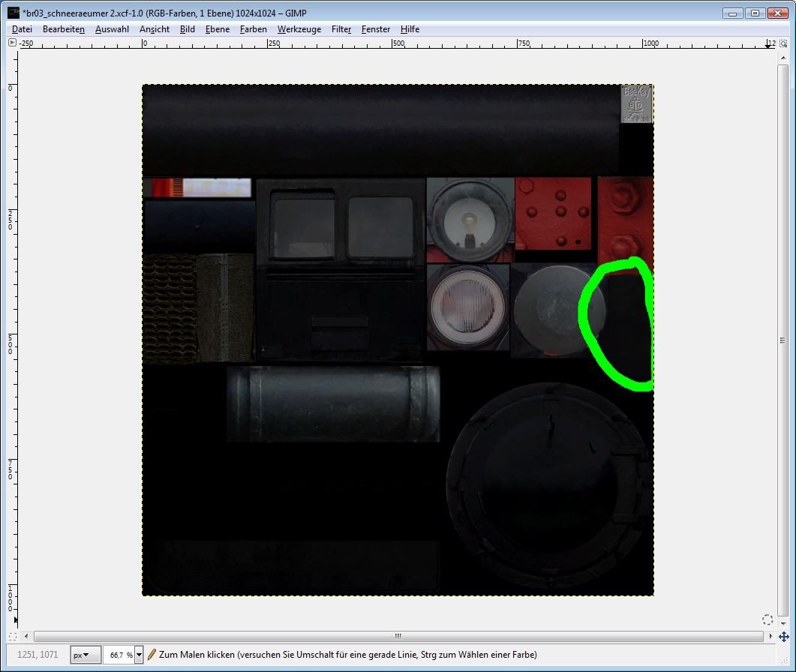Click the zoom percentage field showing 66,7

pyautogui.click(x=119, y=655)
